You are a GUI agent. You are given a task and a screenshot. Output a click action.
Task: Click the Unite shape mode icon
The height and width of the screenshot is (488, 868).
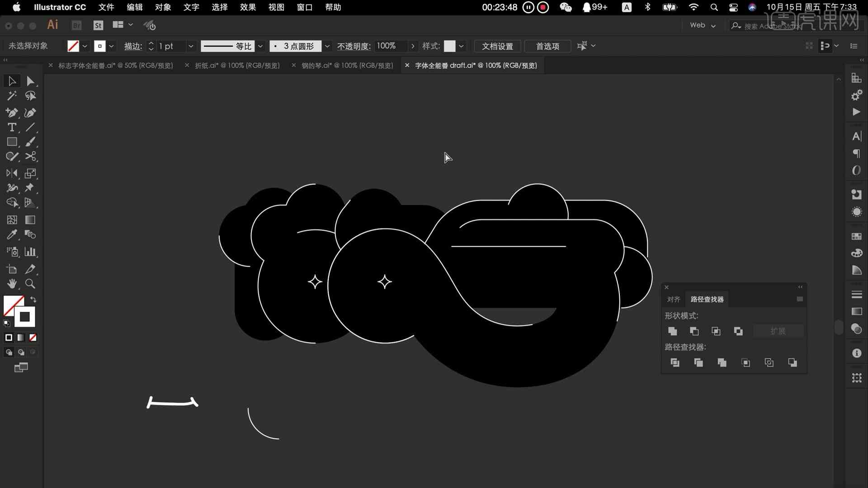[672, 331]
